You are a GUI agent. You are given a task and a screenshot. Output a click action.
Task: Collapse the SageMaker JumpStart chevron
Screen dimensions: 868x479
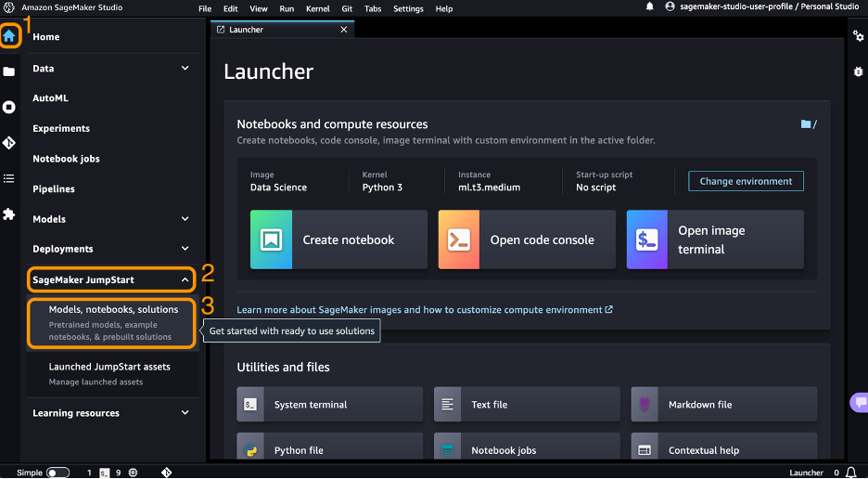coord(185,280)
